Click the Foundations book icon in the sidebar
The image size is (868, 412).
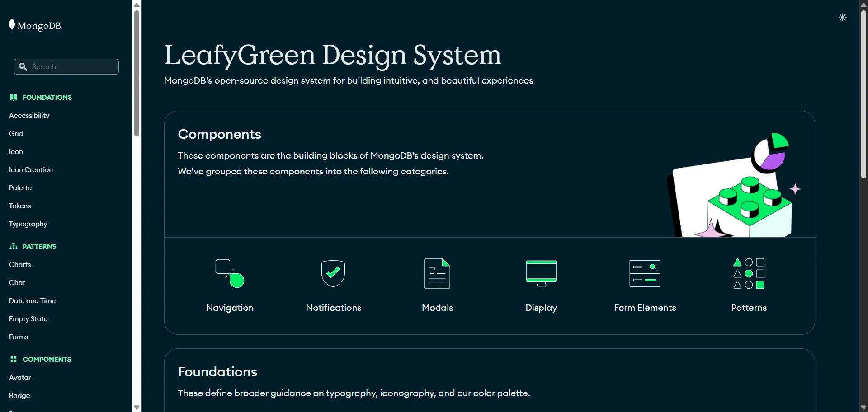(x=14, y=97)
